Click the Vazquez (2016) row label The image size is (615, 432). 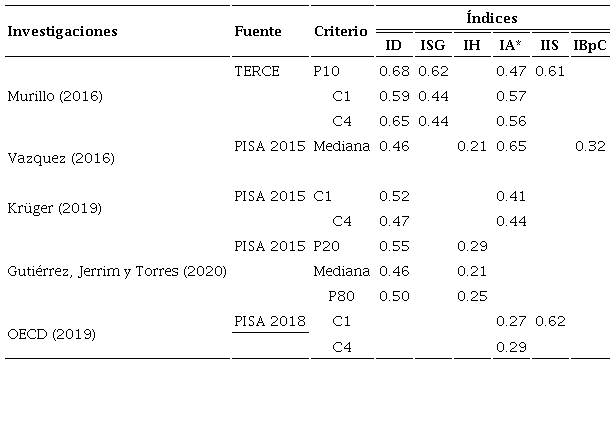tap(60, 158)
